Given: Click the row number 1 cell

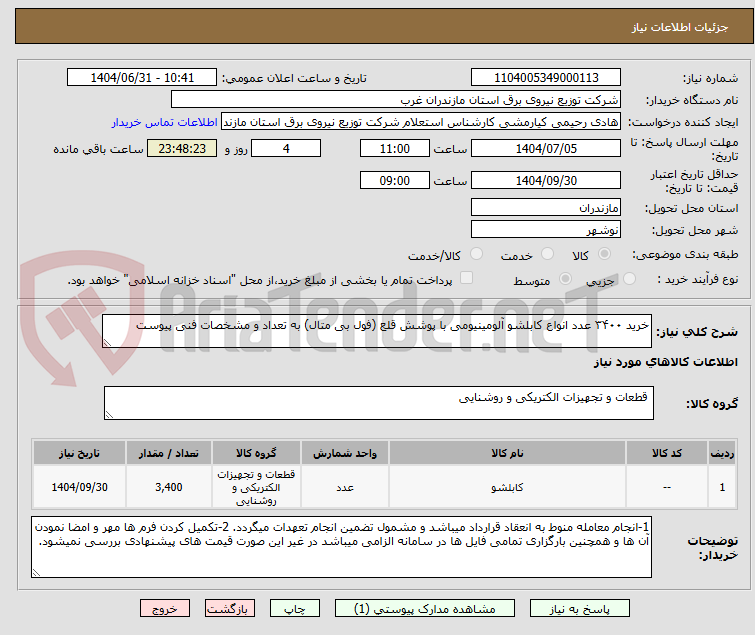Looking at the screenshot, I should pyautogui.click(x=722, y=487).
